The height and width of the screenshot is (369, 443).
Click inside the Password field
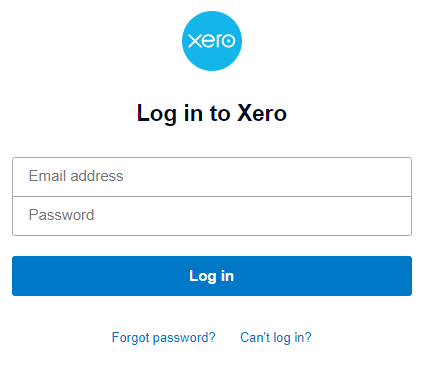212,216
